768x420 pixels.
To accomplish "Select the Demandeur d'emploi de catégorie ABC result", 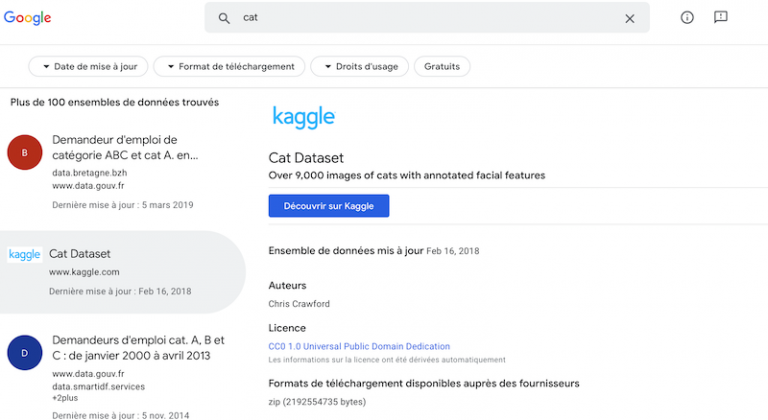I will [x=125, y=147].
